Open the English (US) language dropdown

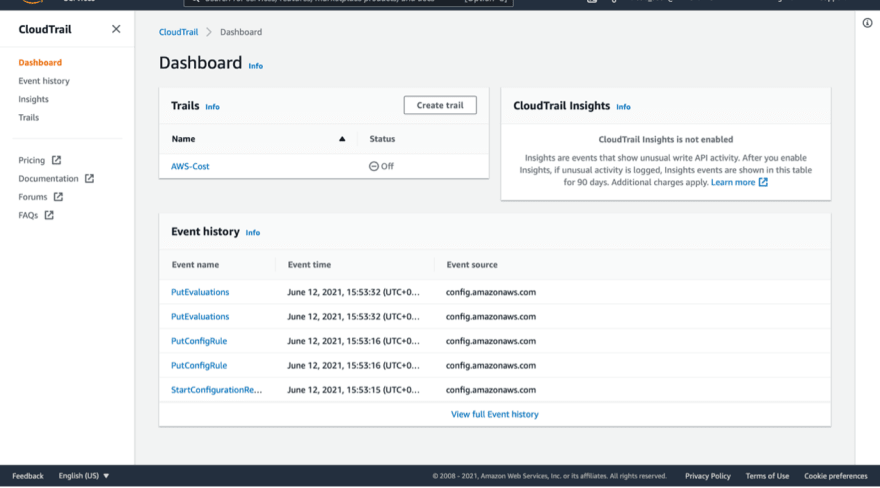click(x=84, y=476)
